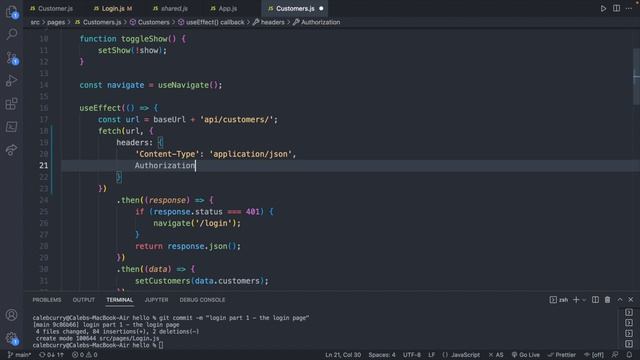
Task: Toggle the (off) status bar item
Action: tap(594, 355)
